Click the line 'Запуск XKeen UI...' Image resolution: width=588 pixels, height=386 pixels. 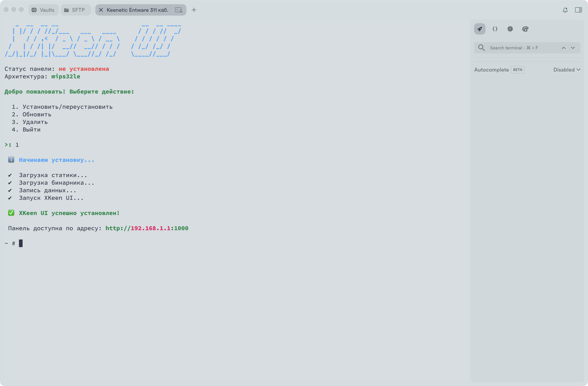pos(51,198)
